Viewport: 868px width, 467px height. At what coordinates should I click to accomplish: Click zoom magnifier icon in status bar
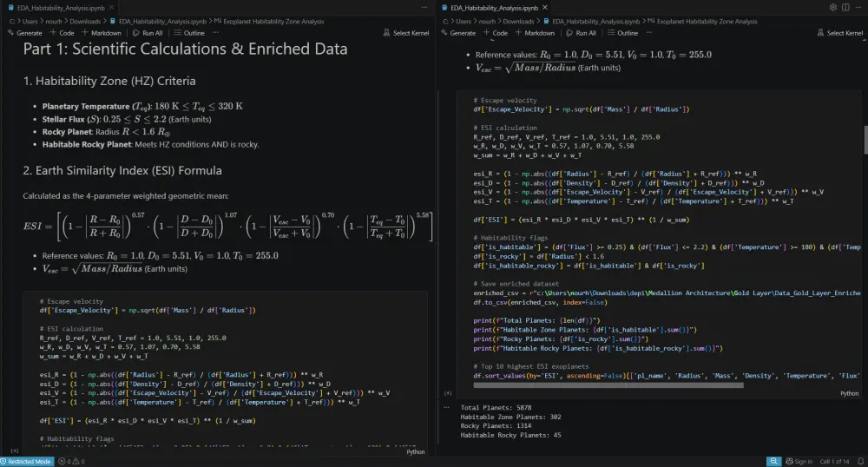(773, 462)
